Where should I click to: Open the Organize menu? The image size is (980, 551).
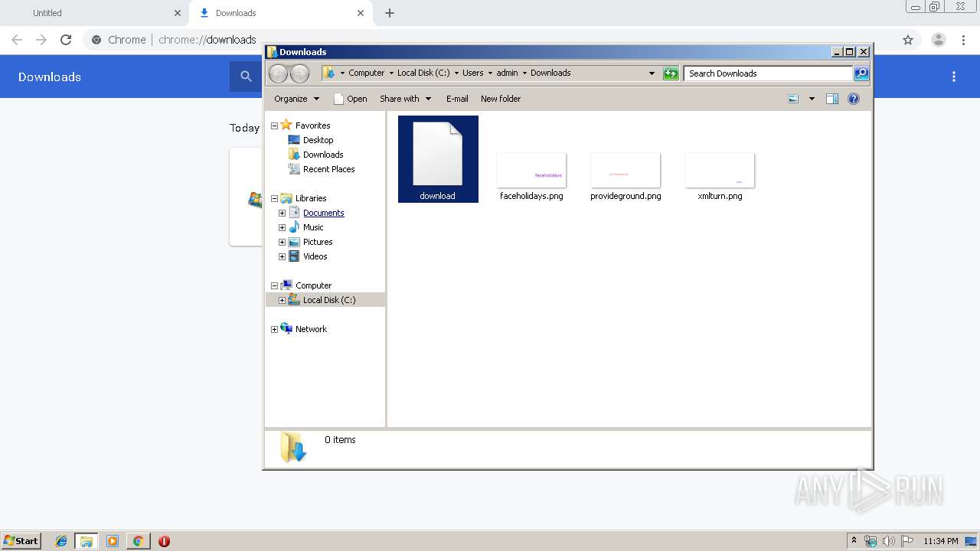296,99
